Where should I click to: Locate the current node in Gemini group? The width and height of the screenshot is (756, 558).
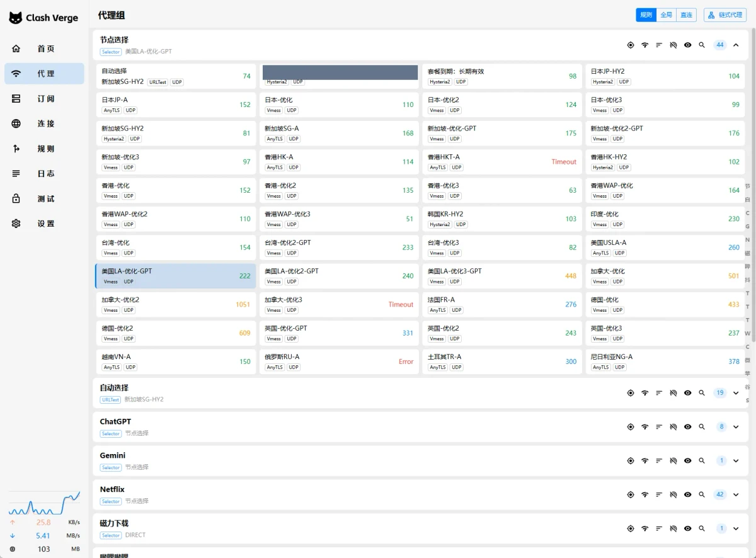pyautogui.click(x=631, y=461)
